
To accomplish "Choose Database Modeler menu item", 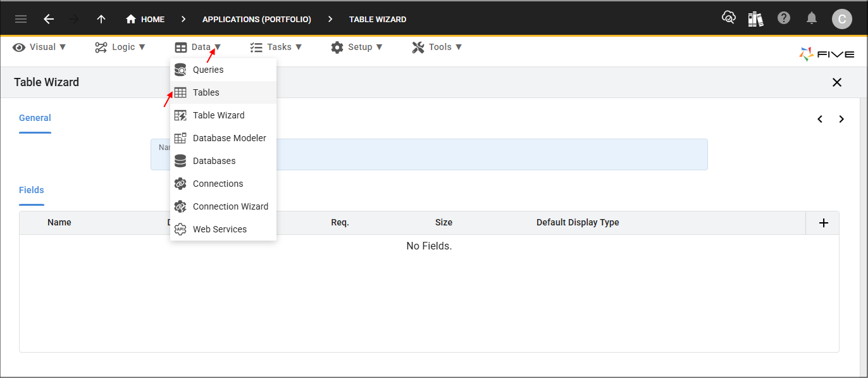I will tap(229, 138).
